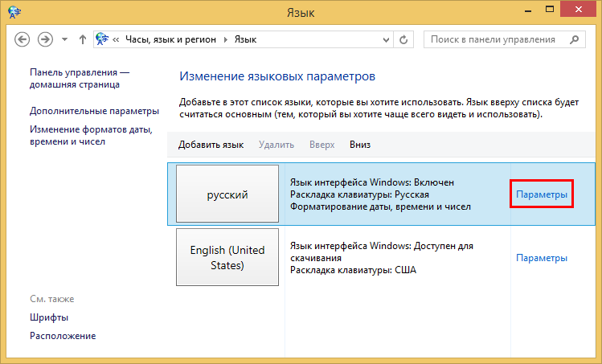Expand breadcrumb arrow after 'Часы, язык и регион'
The width and height of the screenshot is (602, 364).
225,39
